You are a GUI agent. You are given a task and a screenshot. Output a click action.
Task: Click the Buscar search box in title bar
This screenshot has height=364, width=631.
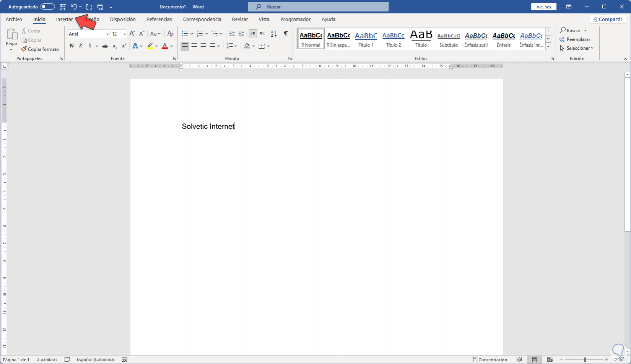[x=318, y=7]
